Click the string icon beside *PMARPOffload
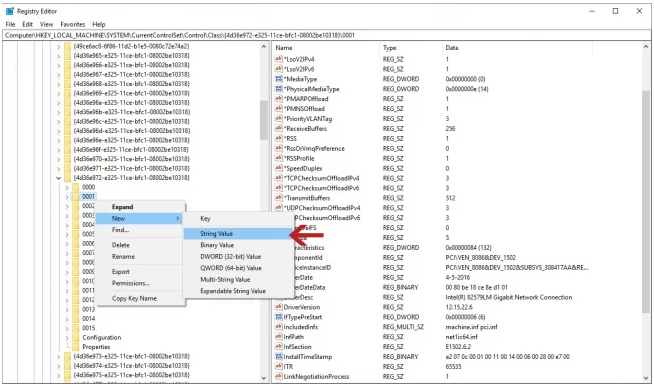Screen dimensions: 654x384 (279, 99)
